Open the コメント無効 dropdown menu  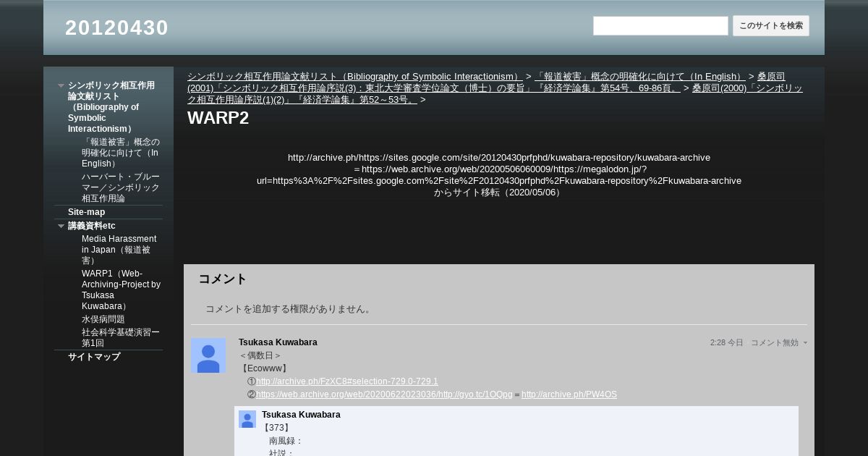coord(779,343)
